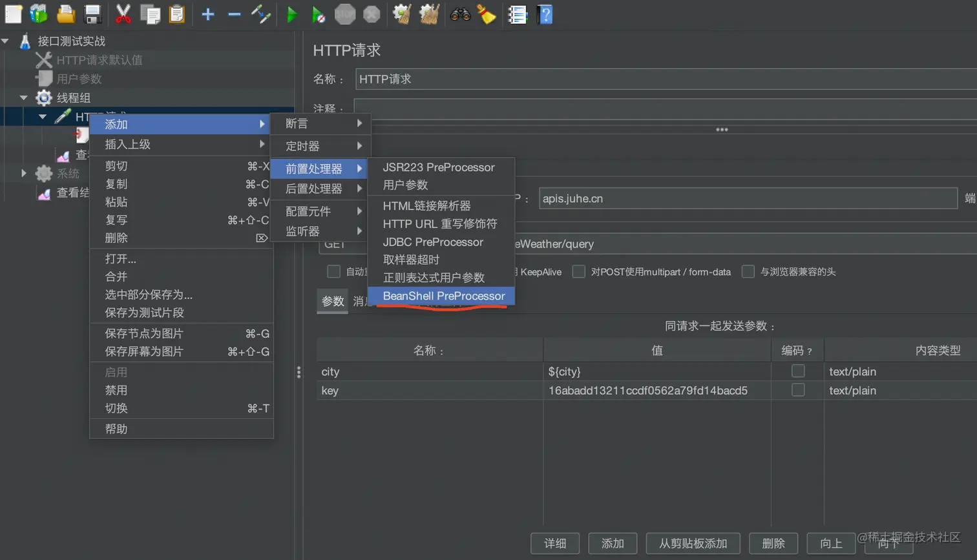
Task: Open the Function Helper dialog icon
Action: (x=518, y=14)
